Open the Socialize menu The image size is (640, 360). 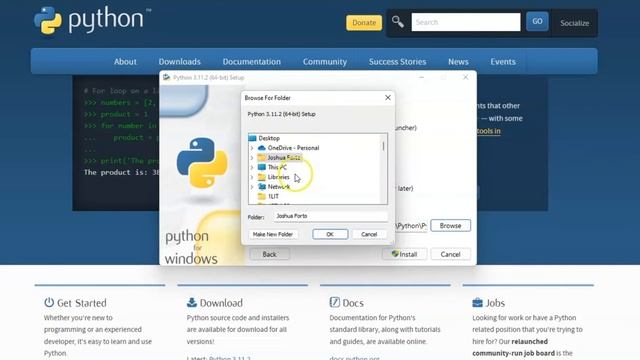pos(574,23)
